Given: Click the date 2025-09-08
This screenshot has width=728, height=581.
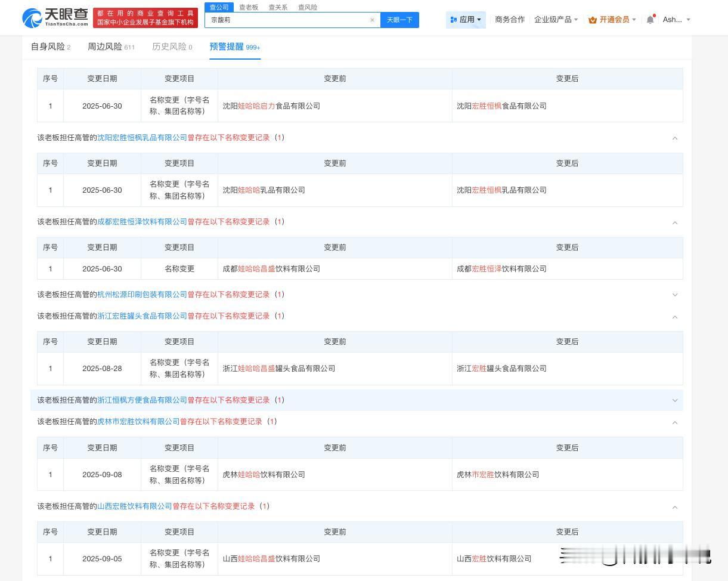Looking at the screenshot, I should click(102, 475).
